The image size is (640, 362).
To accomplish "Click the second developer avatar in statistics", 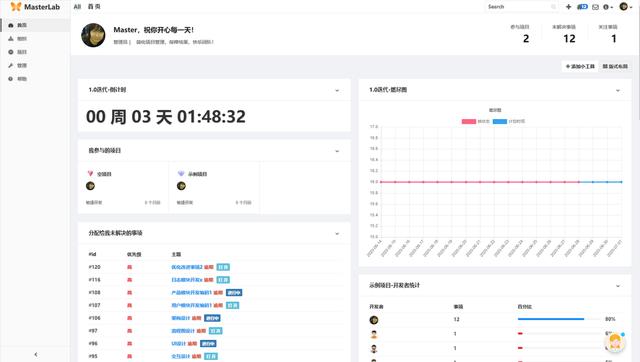I will point(373,334).
